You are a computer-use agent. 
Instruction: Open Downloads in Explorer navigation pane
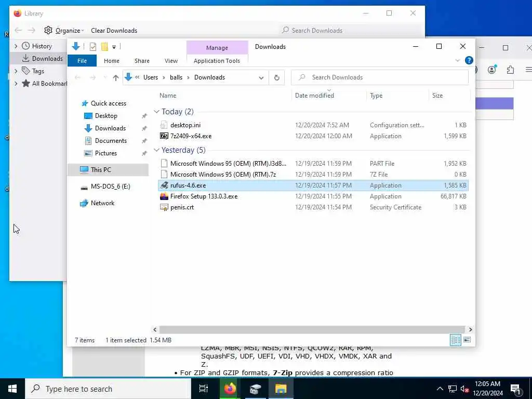coord(110,128)
